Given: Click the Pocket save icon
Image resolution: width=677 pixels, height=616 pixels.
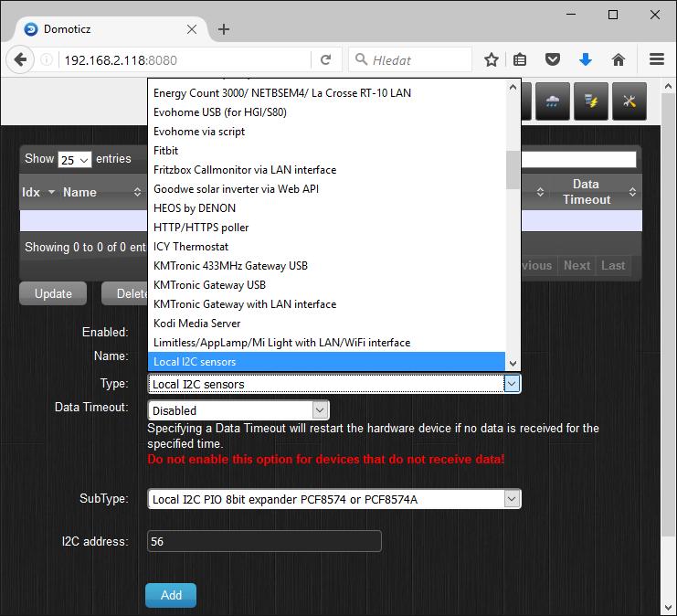Looking at the screenshot, I should (553, 59).
